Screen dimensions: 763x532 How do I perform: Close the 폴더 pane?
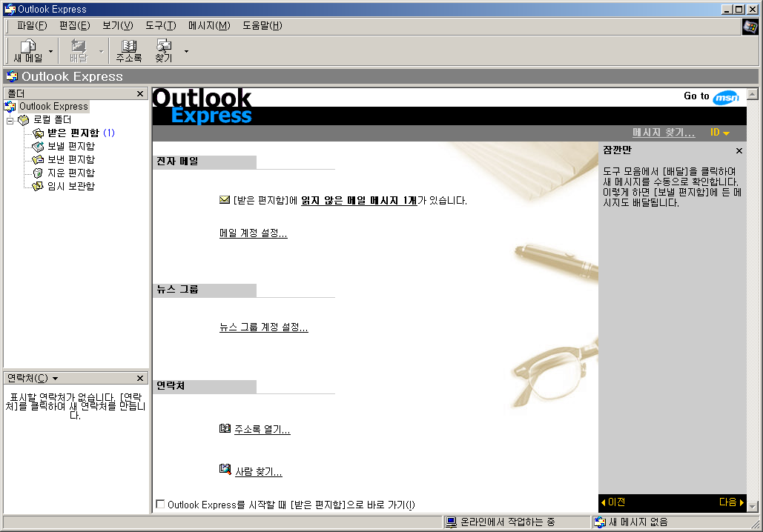[x=140, y=93]
